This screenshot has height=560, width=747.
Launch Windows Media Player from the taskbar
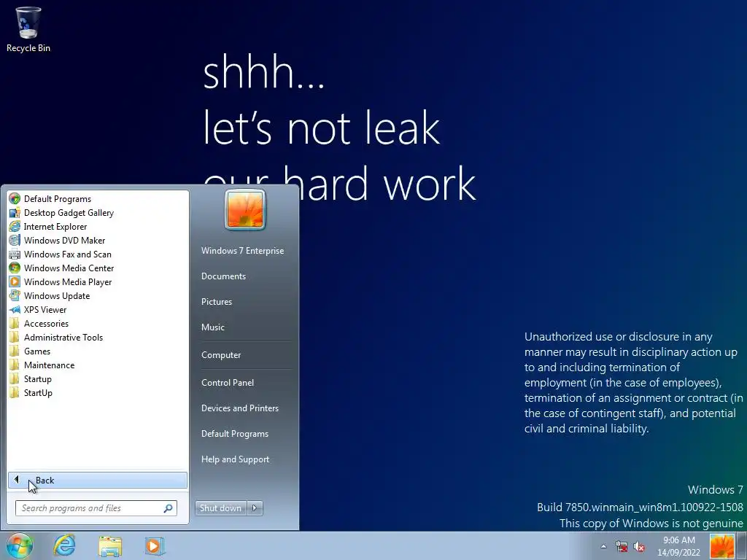(x=155, y=545)
